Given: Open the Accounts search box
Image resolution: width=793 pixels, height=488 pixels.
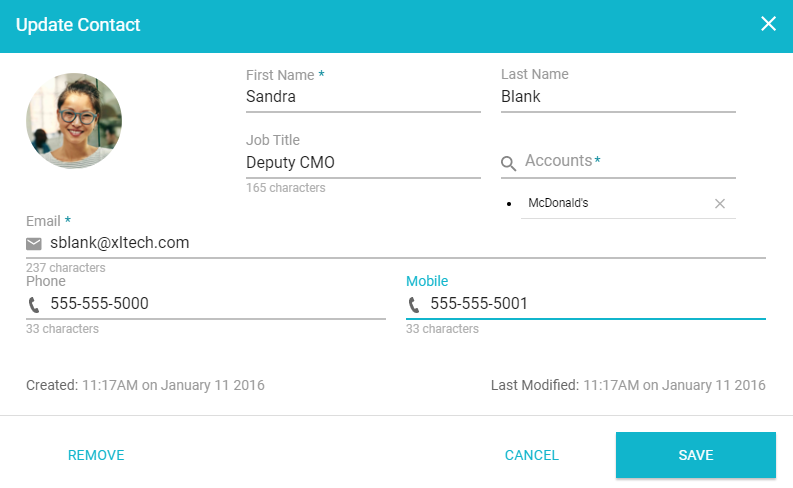Looking at the screenshot, I should (628, 162).
